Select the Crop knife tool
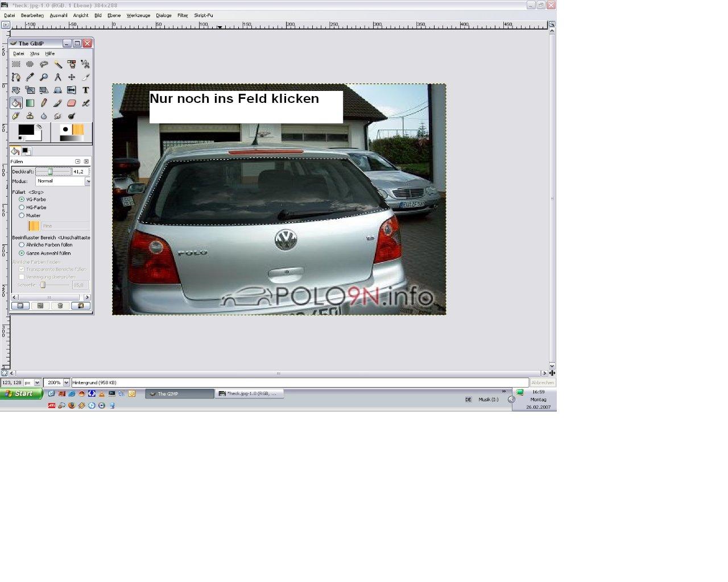The image size is (728, 582). [85, 77]
